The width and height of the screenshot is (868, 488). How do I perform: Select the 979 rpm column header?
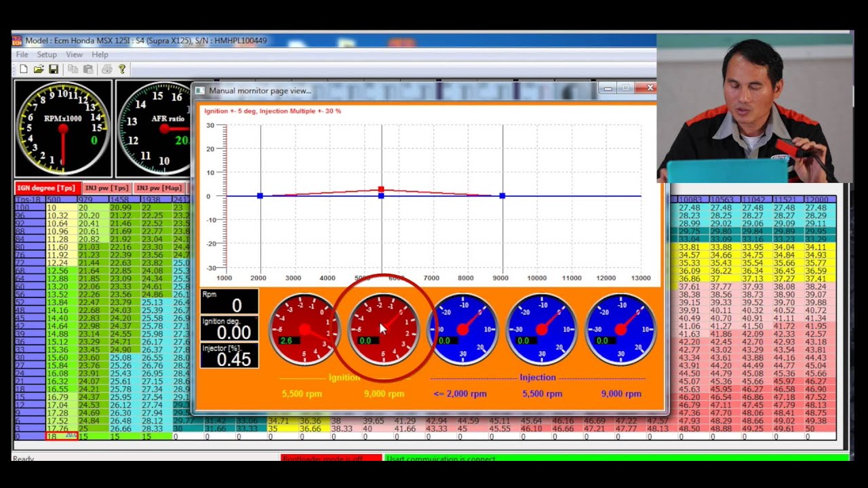coord(92,200)
